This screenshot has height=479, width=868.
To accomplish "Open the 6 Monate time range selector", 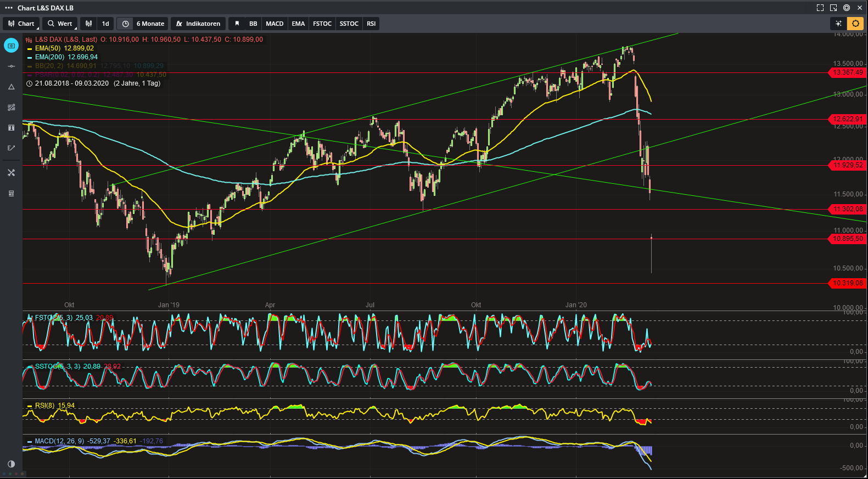I will 150,24.
